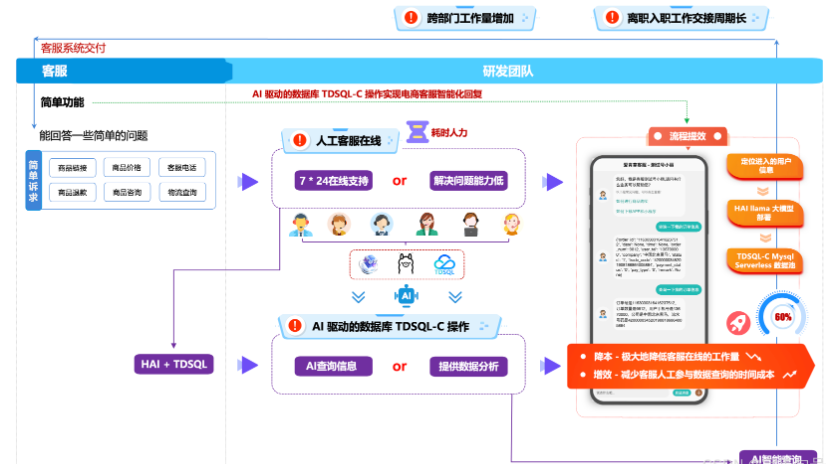Click the 60% circular progress gauge
This screenshot has height=464, width=826.
[x=782, y=316]
